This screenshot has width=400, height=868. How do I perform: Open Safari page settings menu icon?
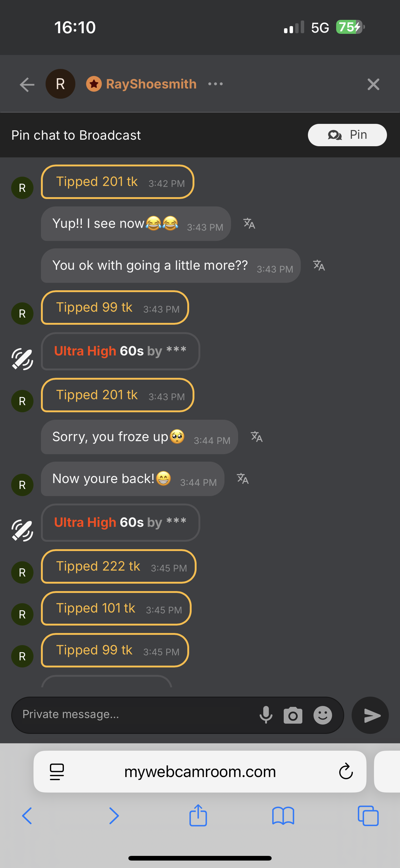[57, 771]
